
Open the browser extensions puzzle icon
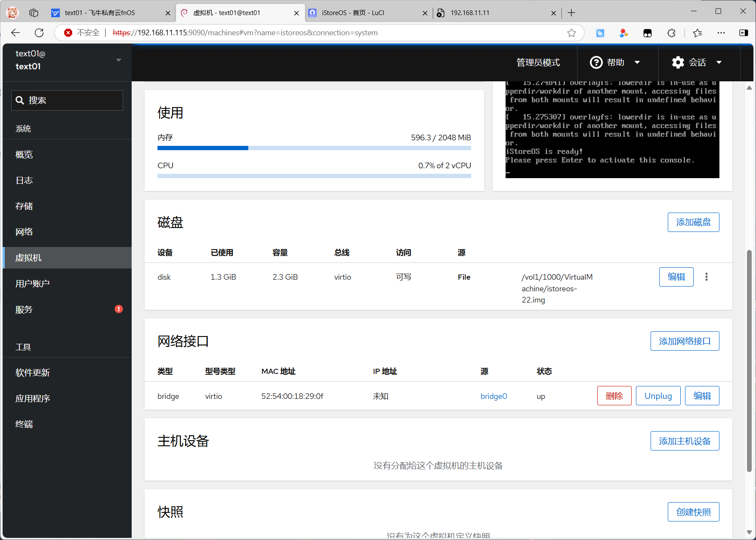pyautogui.click(x=671, y=33)
